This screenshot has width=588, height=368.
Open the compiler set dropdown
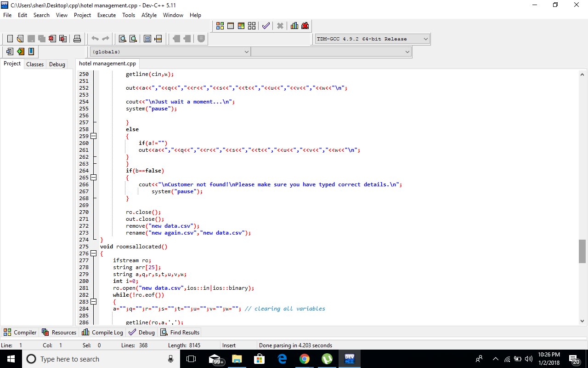(x=425, y=39)
